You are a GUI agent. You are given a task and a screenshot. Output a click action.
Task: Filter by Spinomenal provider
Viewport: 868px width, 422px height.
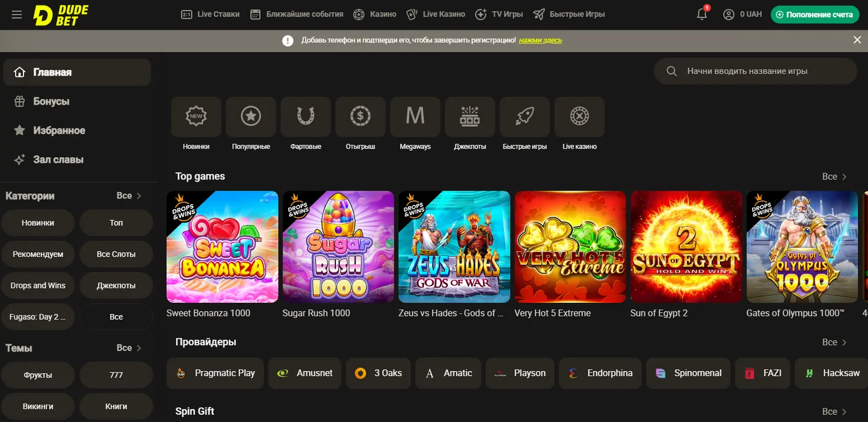688,373
